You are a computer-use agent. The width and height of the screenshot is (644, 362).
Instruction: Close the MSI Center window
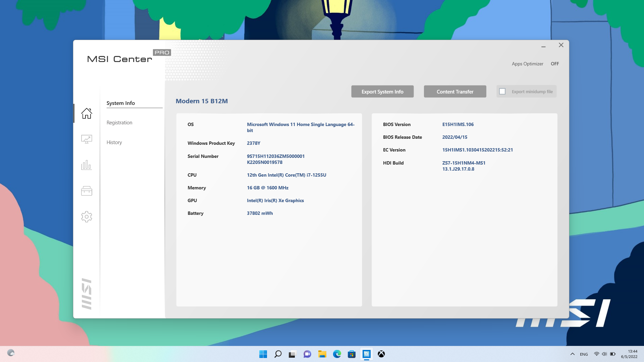(561, 45)
